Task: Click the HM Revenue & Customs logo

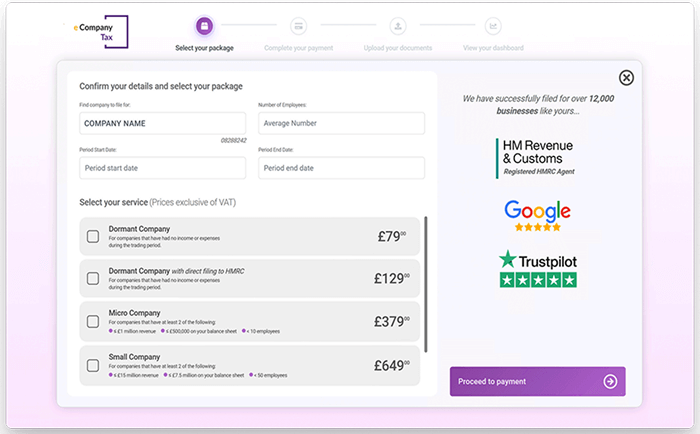Action: (x=535, y=158)
